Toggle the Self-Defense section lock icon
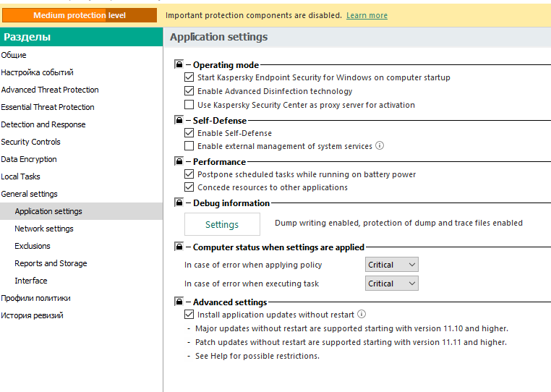Viewport: 551px width, 392px height. point(179,120)
